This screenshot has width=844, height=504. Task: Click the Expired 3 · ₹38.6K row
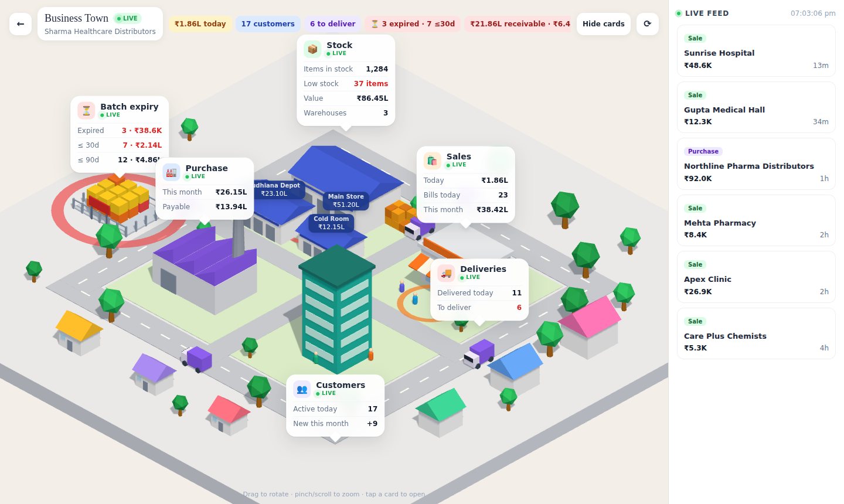(120, 131)
